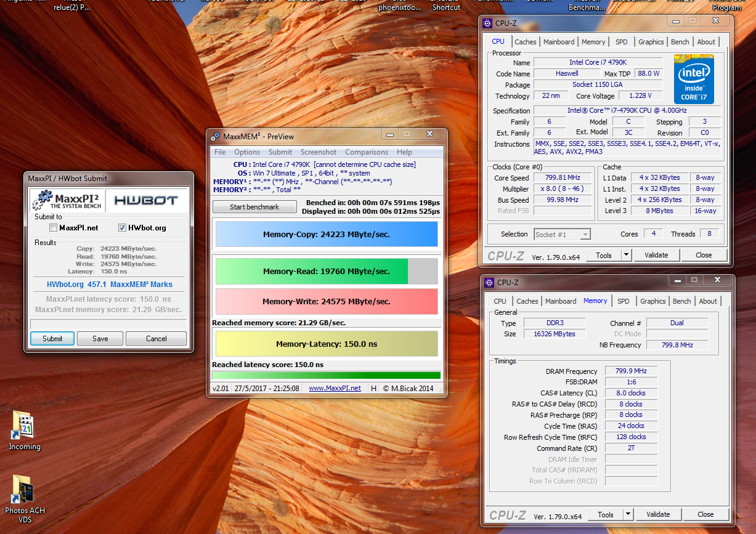Click the CPU-Z icon in upper window title
This screenshot has height=534, width=756.
(x=489, y=23)
